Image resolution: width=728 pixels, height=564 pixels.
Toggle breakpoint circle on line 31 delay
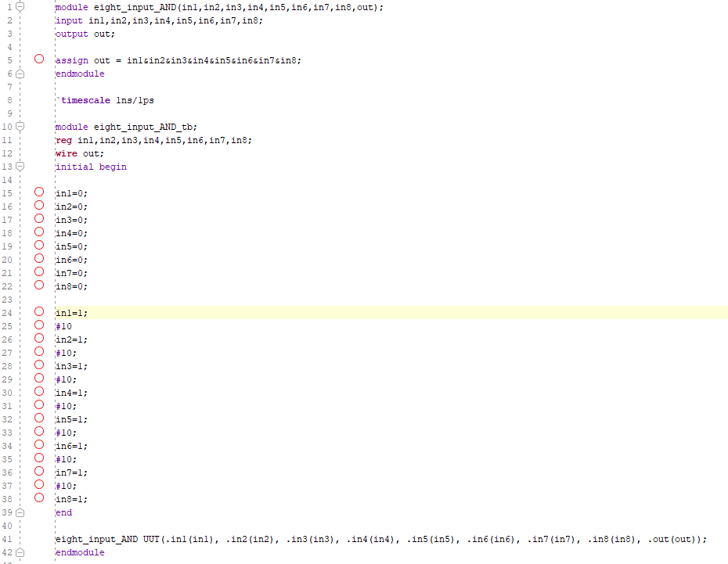point(39,404)
